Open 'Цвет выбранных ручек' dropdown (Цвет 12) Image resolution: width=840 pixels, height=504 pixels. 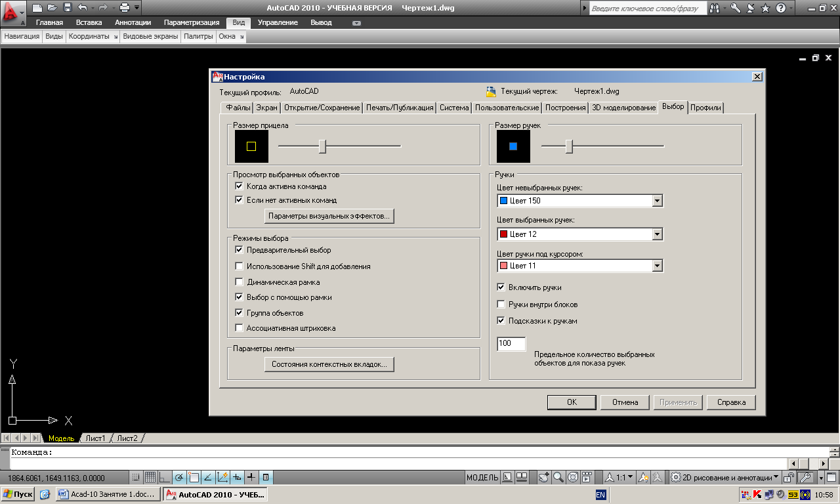coord(580,234)
